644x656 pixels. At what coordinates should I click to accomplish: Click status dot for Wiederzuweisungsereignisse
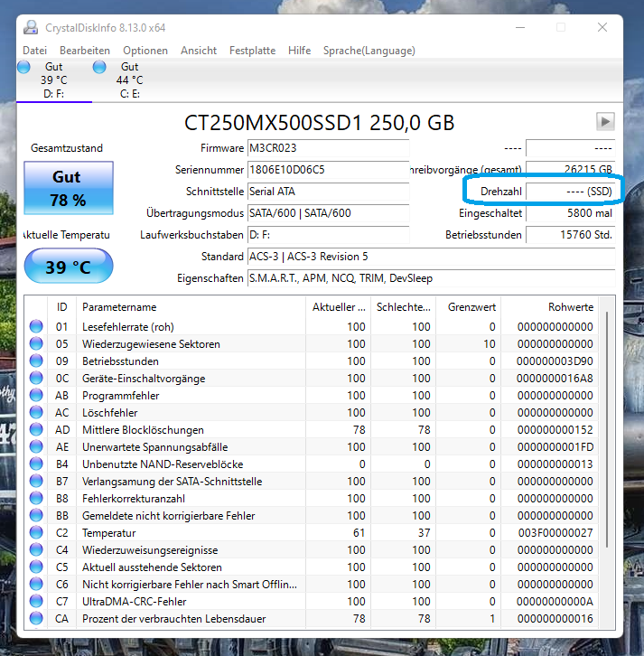pyautogui.click(x=36, y=549)
